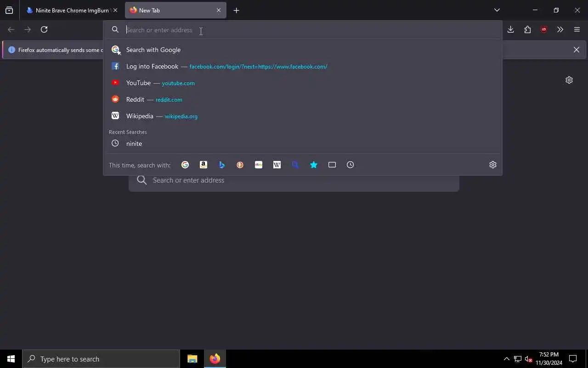Switch to the Ninite Brave Chrome ImgBurn tab
Screen dimensions: 588x368
tap(72, 10)
